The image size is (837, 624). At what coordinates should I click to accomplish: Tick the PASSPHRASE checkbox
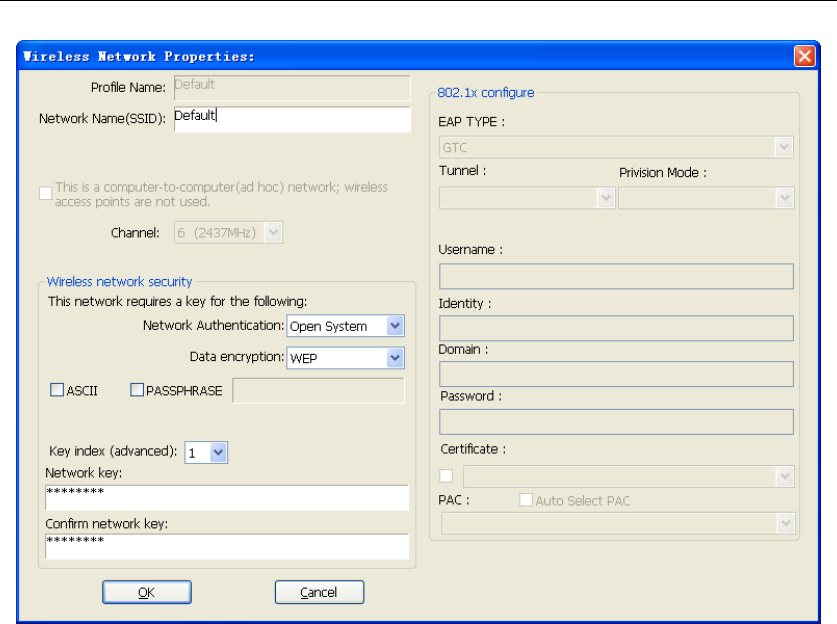click(x=137, y=391)
